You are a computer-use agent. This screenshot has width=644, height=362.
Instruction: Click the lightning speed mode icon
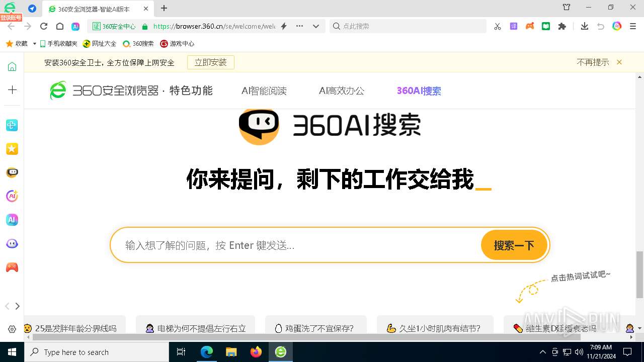284,26
